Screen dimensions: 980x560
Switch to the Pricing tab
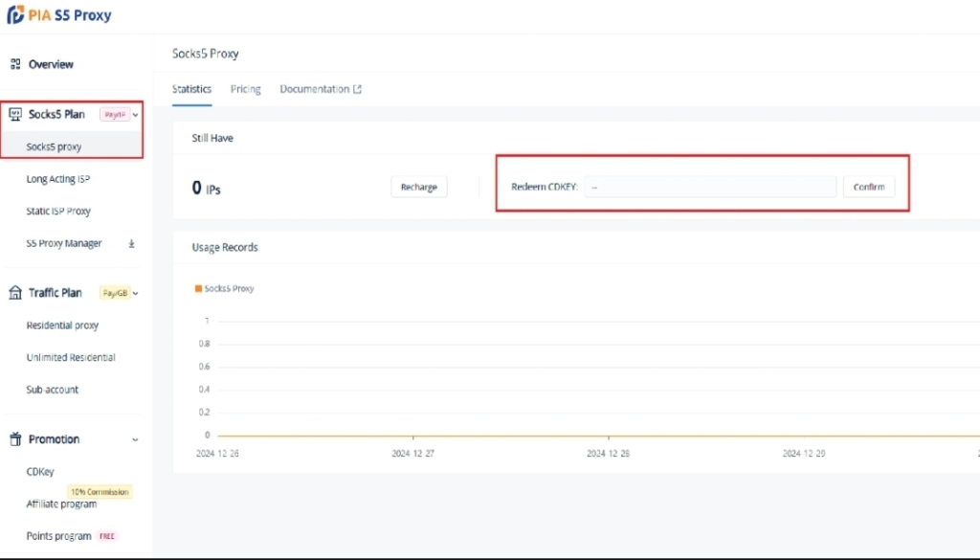pyautogui.click(x=246, y=89)
